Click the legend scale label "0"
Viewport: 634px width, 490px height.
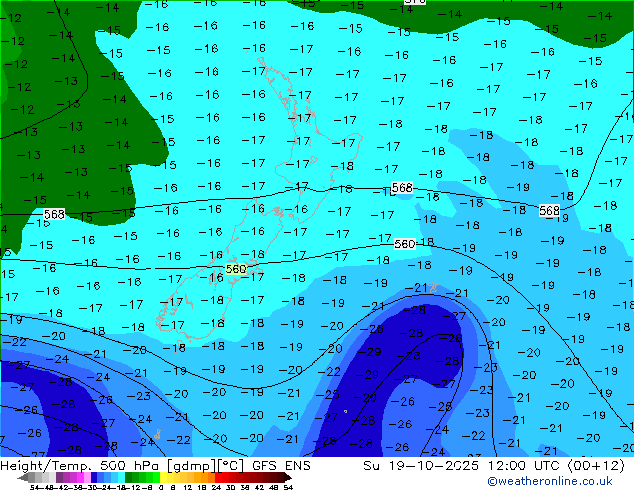click(x=161, y=488)
